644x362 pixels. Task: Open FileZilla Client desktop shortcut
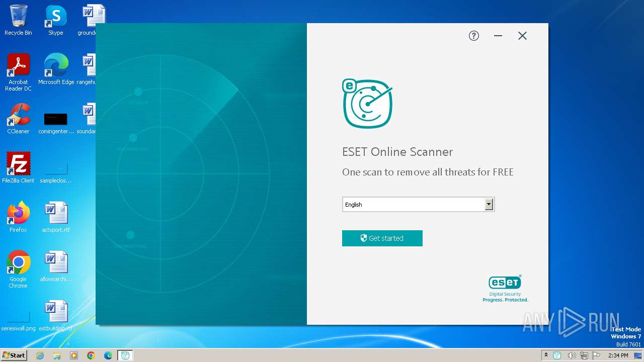tap(18, 168)
